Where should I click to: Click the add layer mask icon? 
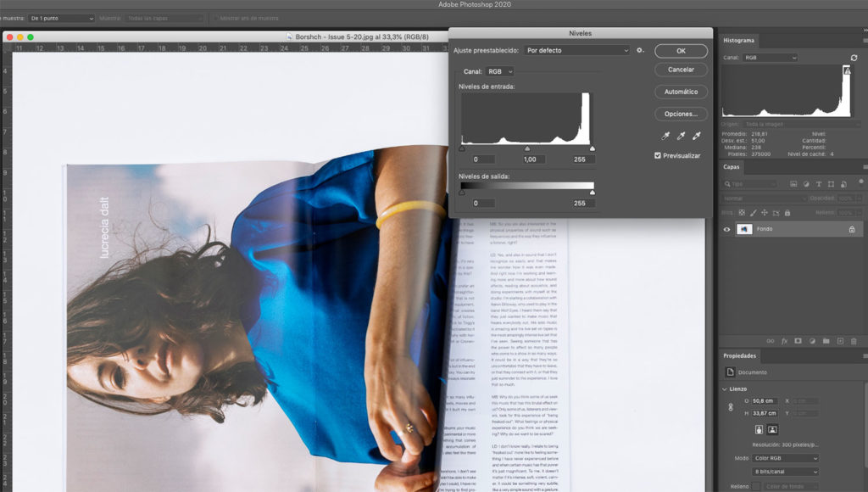798,340
